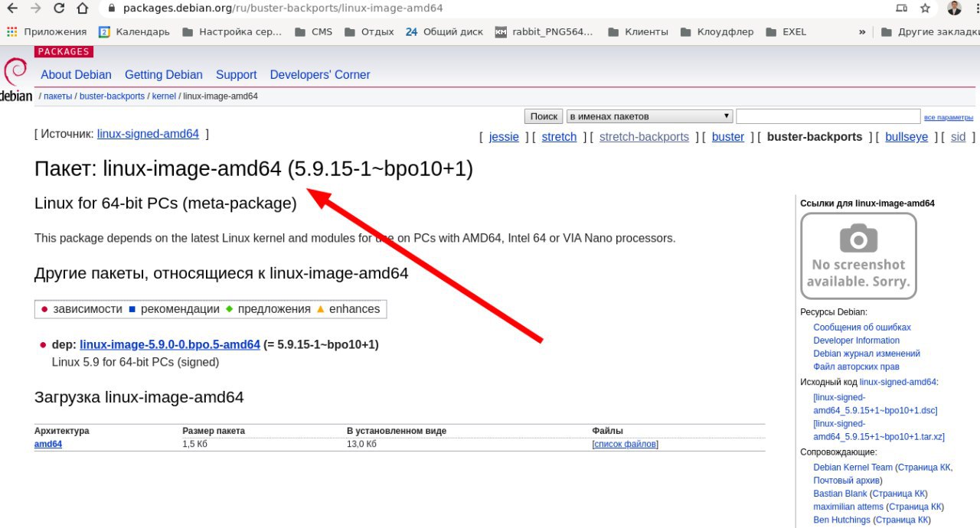Open linux-signed-amd64 link after Исходный код
The image size is (980, 528).
click(x=897, y=382)
